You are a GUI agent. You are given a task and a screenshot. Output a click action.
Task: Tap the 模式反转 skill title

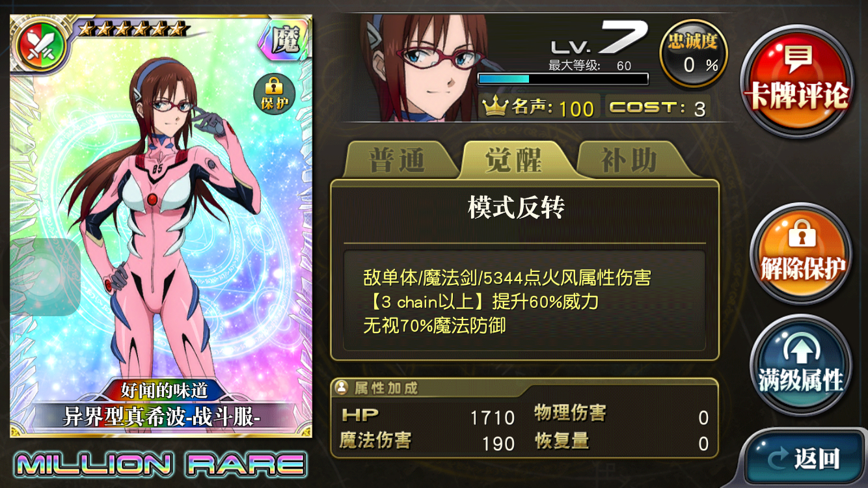click(x=516, y=208)
